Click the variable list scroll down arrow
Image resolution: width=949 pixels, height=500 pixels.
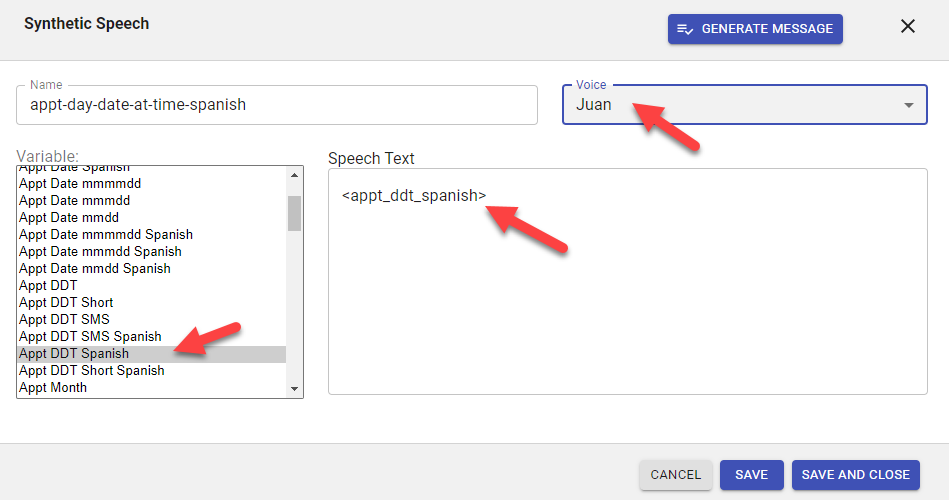294,388
